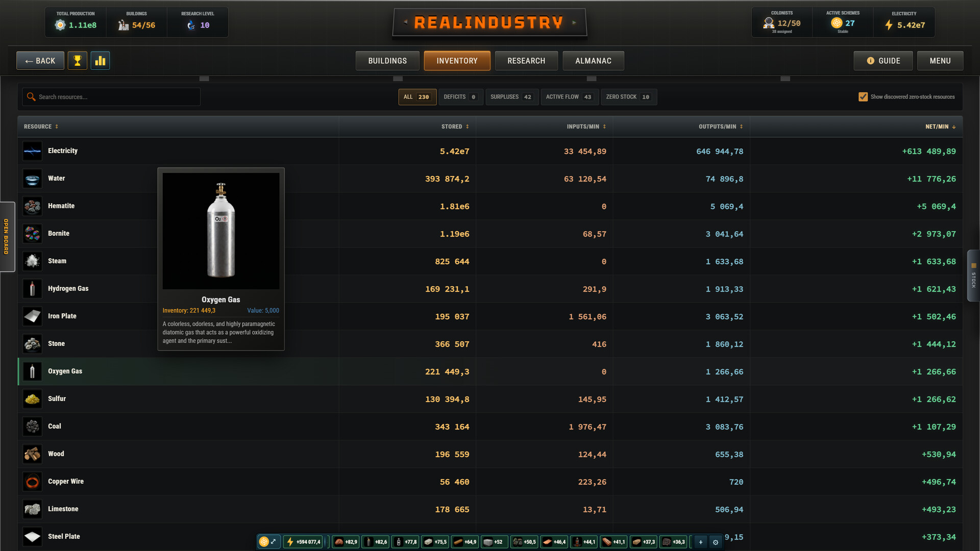Viewport: 980px width, 551px height.
Task: Click the Bornite resource icon
Action: [32, 234]
